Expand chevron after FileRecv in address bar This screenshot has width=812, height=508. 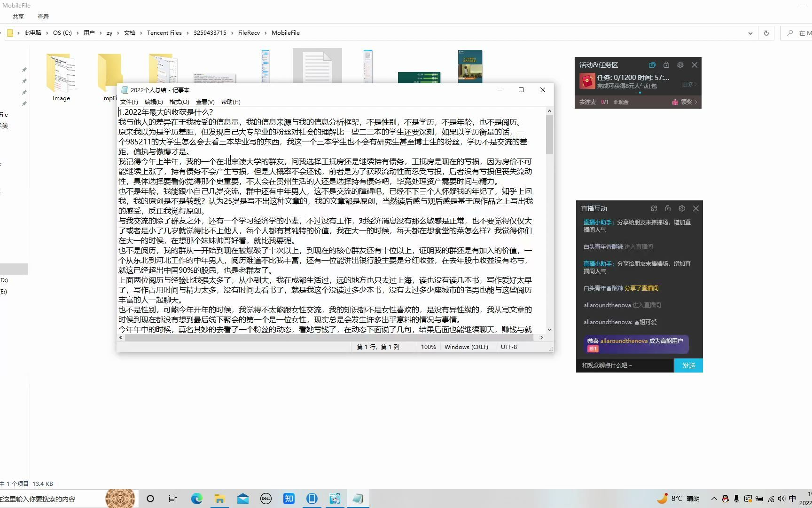[x=265, y=33]
